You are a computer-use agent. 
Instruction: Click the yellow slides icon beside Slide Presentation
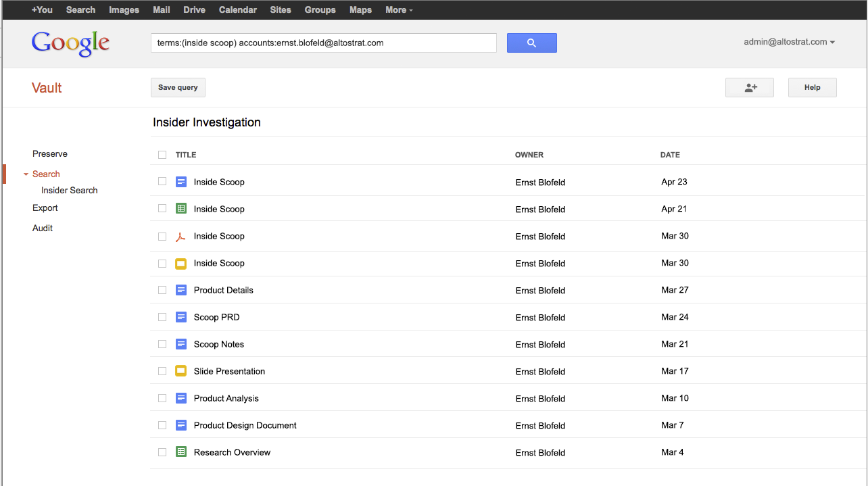point(180,371)
